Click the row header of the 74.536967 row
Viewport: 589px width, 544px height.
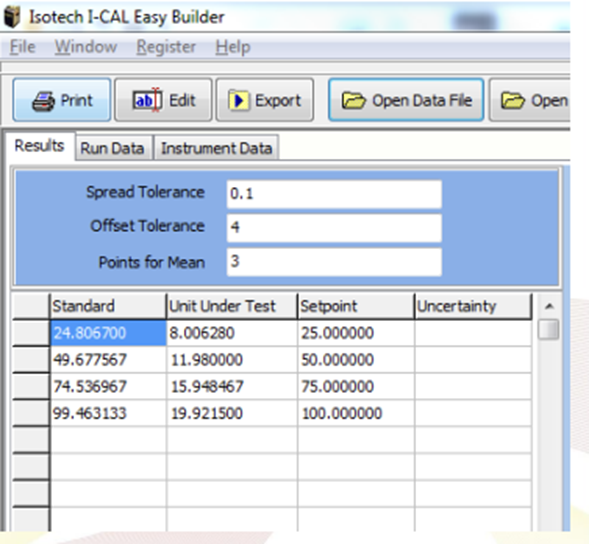point(30,387)
